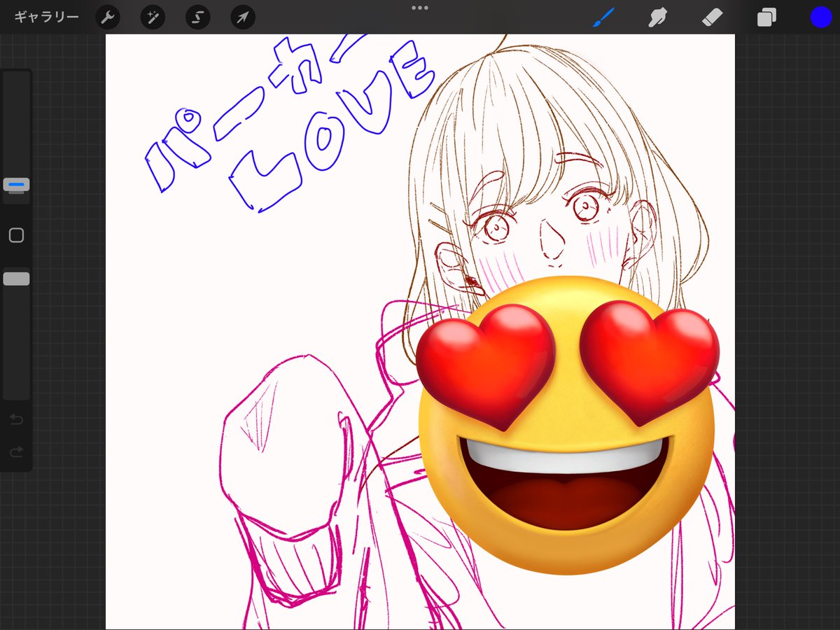Image resolution: width=840 pixels, height=630 pixels.
Task: Select the Eraser tool
Action: [x=712, y=17]
